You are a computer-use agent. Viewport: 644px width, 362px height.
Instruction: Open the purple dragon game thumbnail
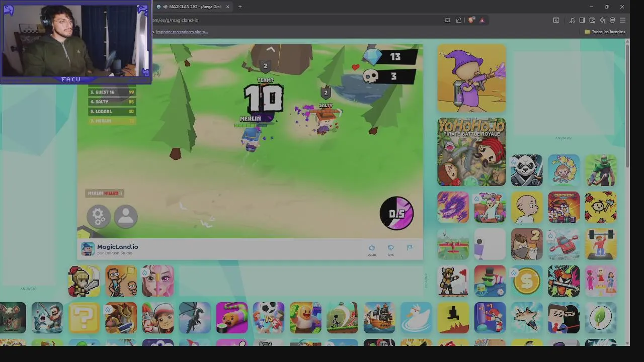(x=453, y=207)
